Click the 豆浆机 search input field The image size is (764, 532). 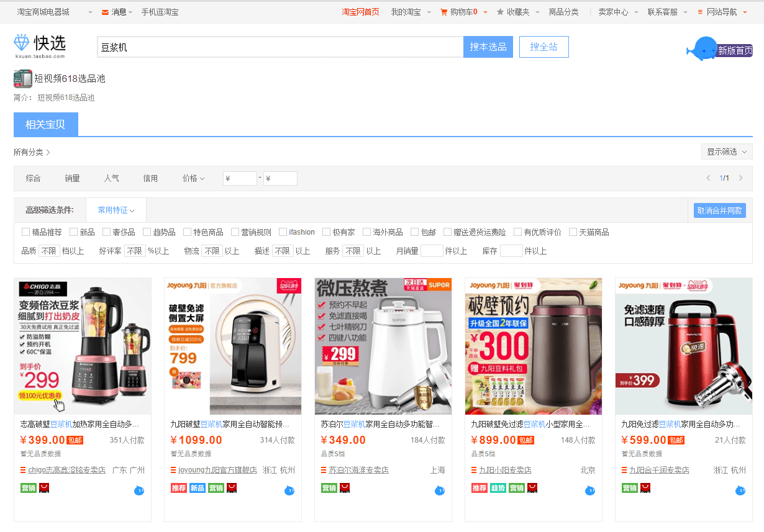pos(280,47)
